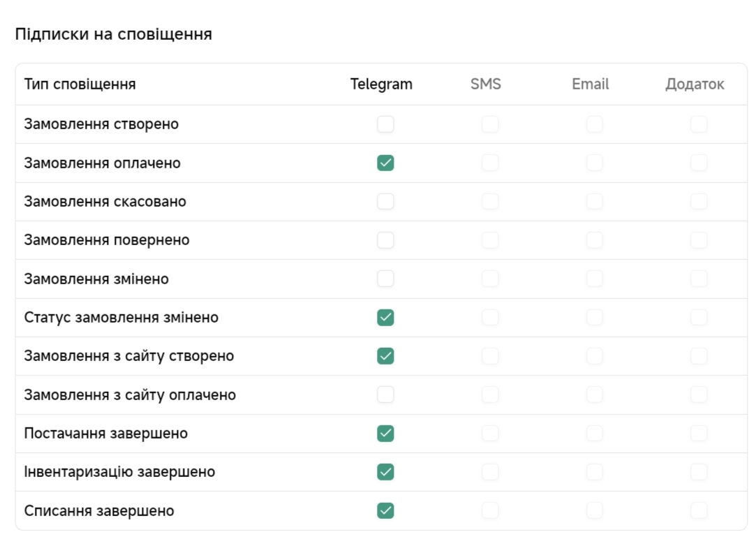The height and width of the screenshot is (544, 756).
Task: Uncheck Telegram for Замовлення з сайту створено
Action: (x=385, y=356)
